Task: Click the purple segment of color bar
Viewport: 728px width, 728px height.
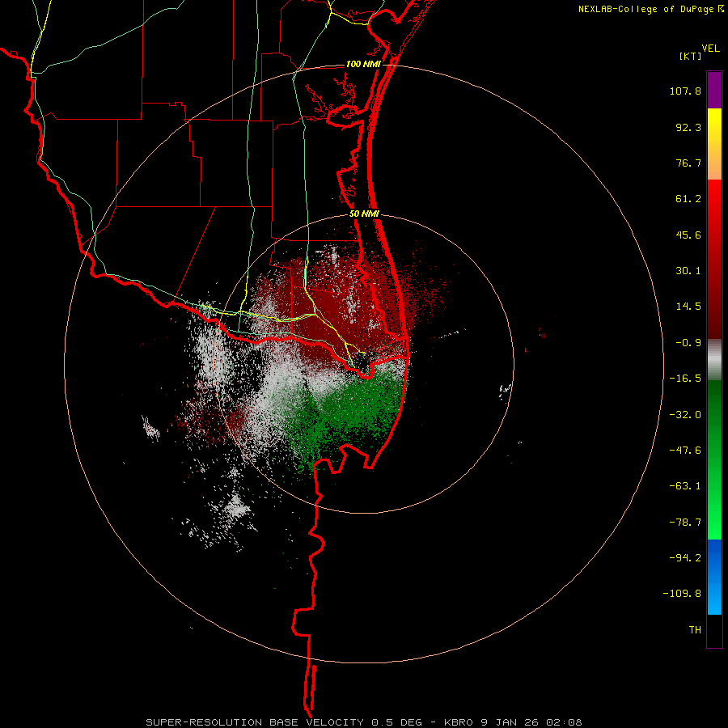Action: point(714,90)
